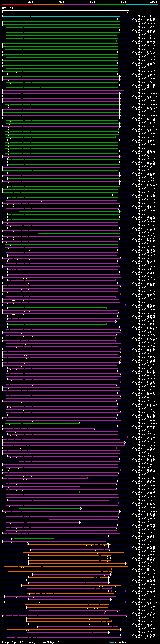This screenshot has height=644, width=160.
Task: Select the label UniRef100_Q74ZQ3
Action: click(143, 269)
